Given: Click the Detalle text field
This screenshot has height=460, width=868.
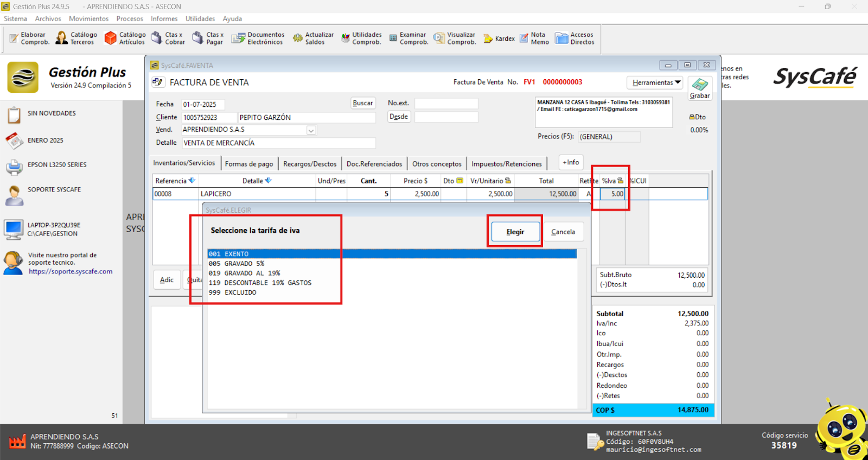Looking at the screenshot, I should click(x=278, y=143).
